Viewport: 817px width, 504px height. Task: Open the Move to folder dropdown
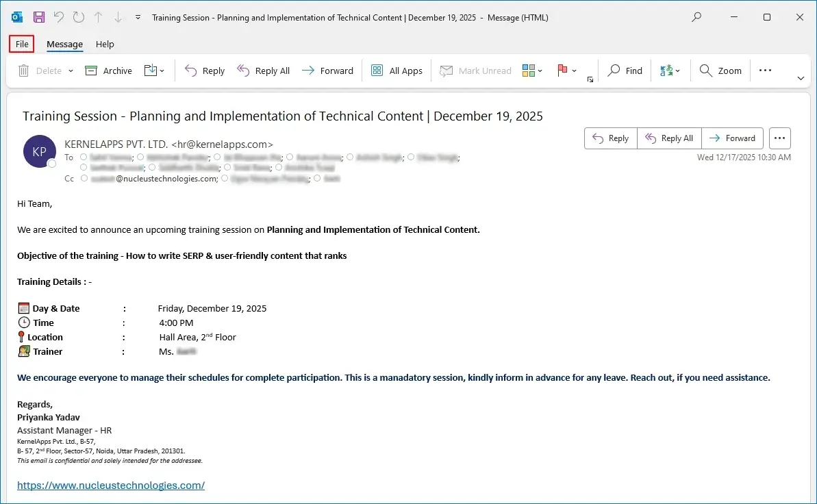(x=155, y=71)
